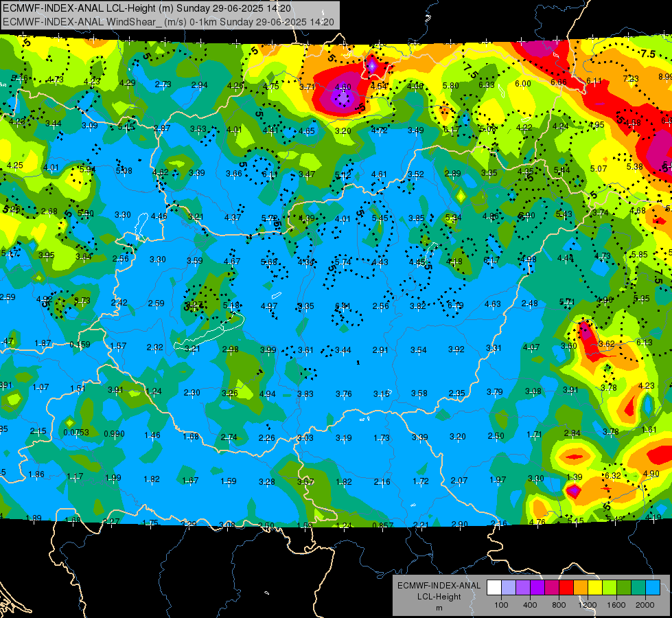Click the wind shear value '6.32'
This screenshot has width=672, height=618.
pyautogui.click(x=613, y=475)
